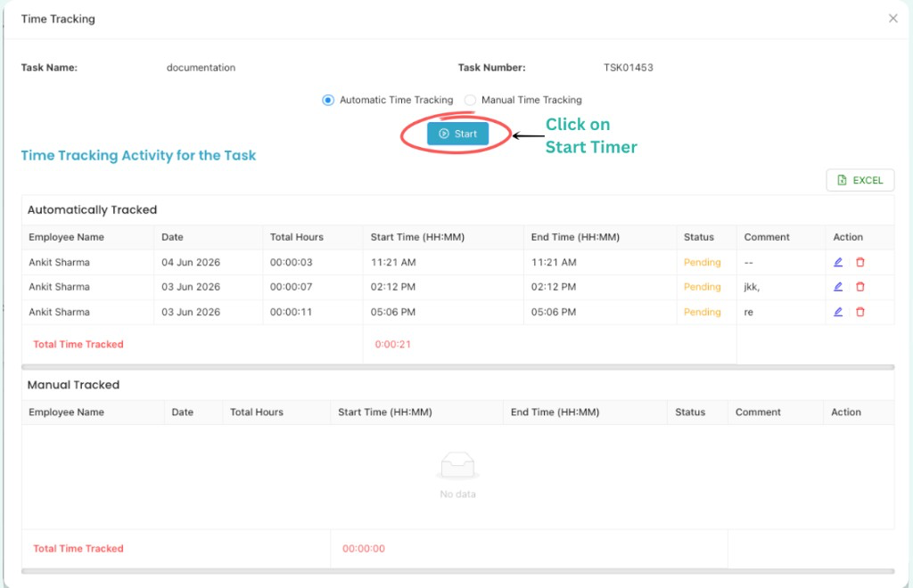Click the 02:12 PM end time cell
Viewport: 913px width, 588px height.
pos(554,287)
